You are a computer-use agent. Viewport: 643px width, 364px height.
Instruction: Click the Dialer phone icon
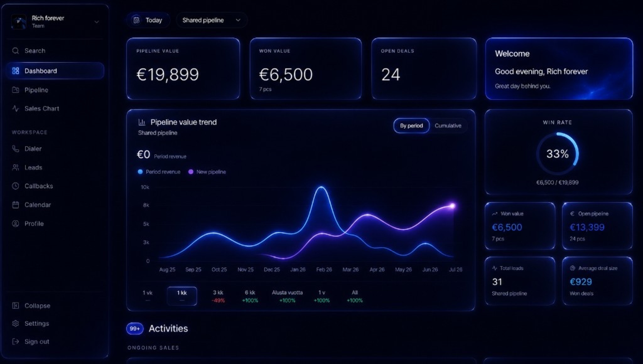pos(15,148)
